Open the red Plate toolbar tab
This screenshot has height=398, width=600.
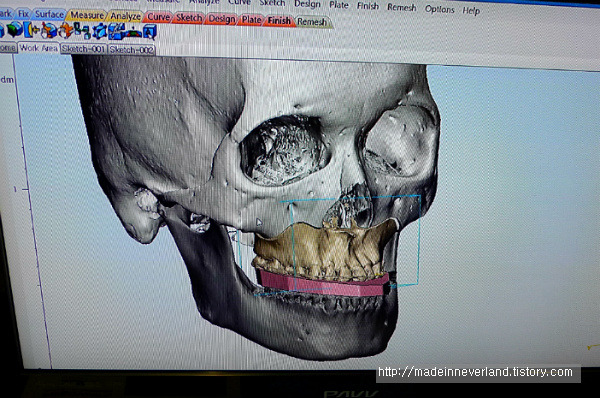[x=251, y=20]
